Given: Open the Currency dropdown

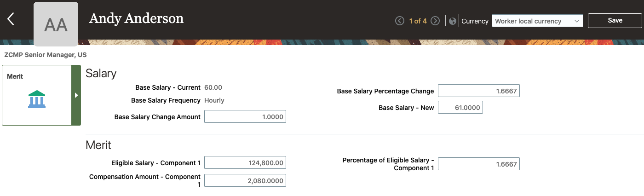Looking at the screenshot, I should (537, 21).
